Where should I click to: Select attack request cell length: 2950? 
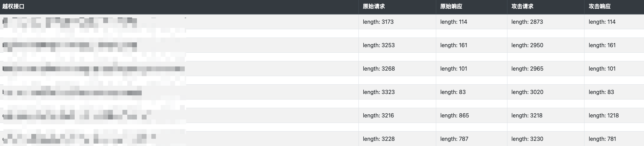point(527,45)
